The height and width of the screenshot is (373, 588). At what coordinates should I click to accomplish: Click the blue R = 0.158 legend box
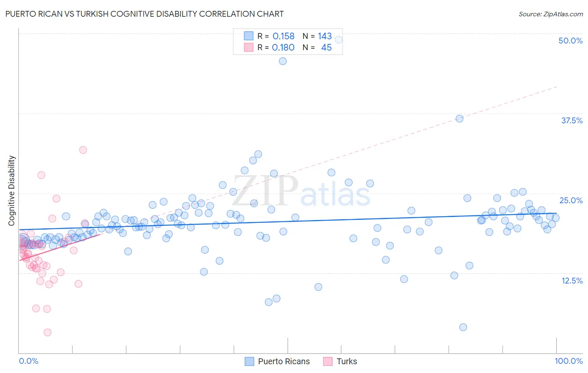point(249,36)
